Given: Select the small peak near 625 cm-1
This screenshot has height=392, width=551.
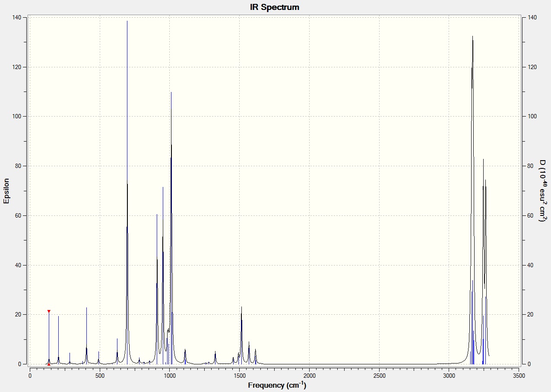Looking at the screenshot, I should (117, 352).
